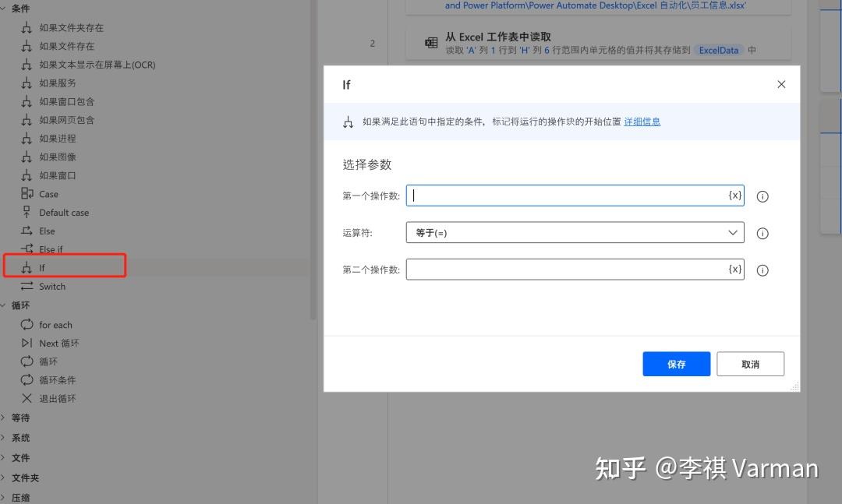Collapse the 条件 actions group
The height and width of the screenshot is (504, 842).
pyautogui.click(x=6, y=7)
